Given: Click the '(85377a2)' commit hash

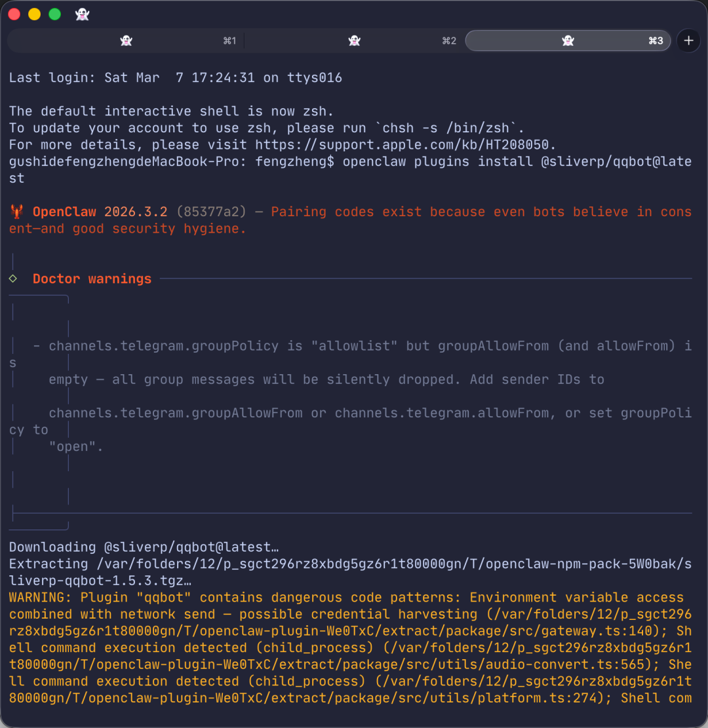Looking at the screenshot, I should (x=211, y=212).
